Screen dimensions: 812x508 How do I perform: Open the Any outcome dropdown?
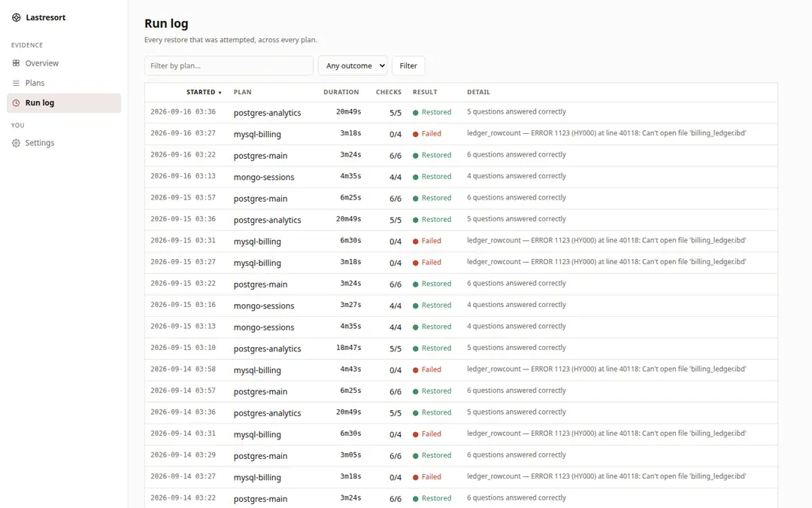pos(353,65)
